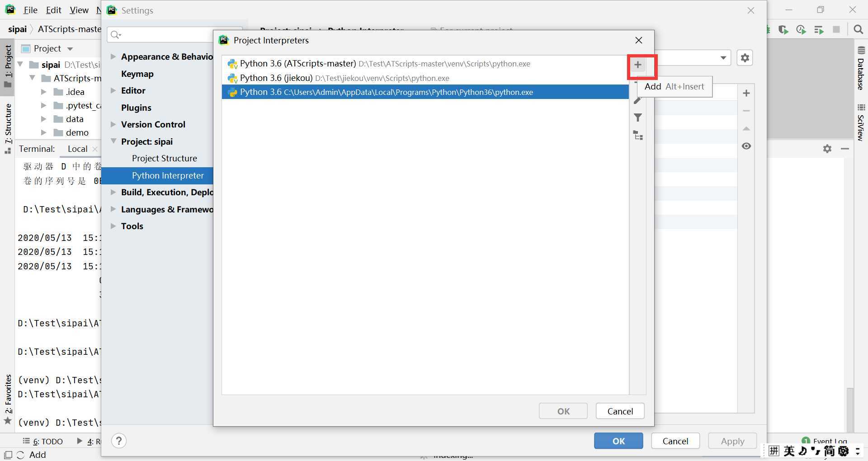Expand the .idea folder

click(x=44, y=92)
